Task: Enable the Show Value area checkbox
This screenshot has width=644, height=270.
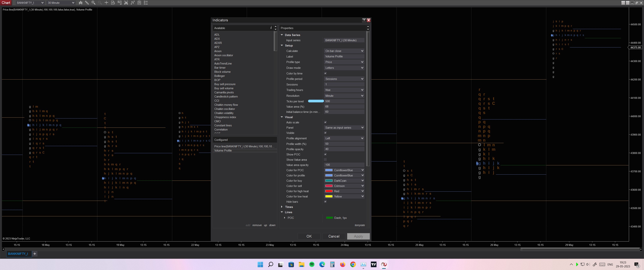Action: [325, 160]
